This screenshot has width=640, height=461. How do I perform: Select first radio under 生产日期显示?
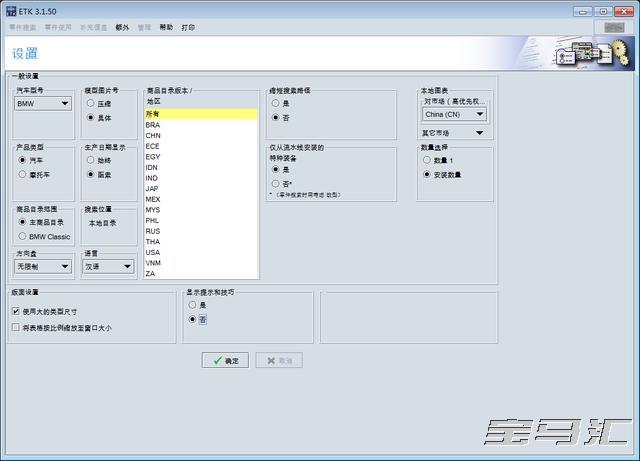click(91, 160)
